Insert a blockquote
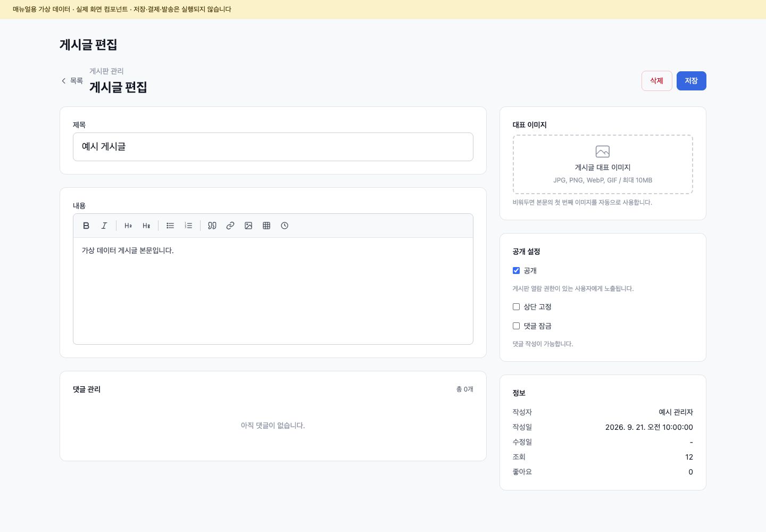 click(x=212, y=226)
